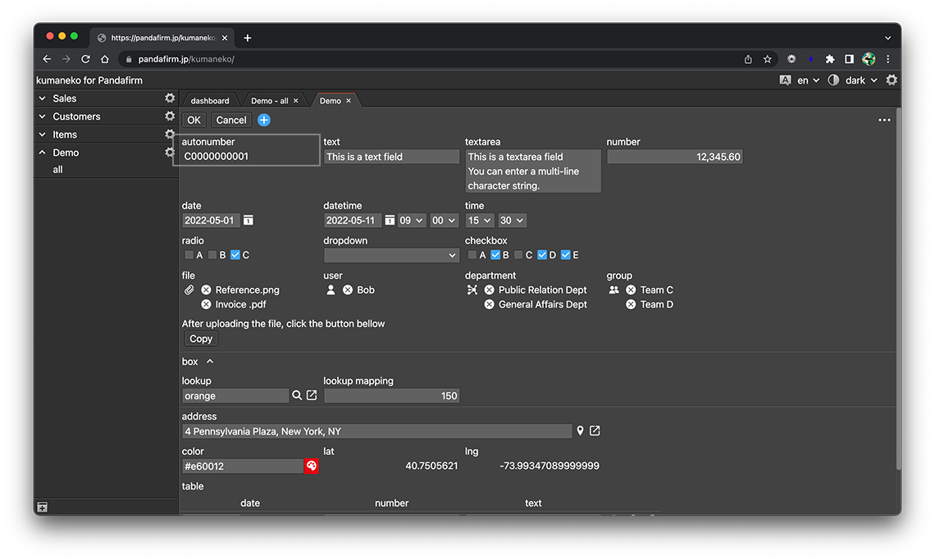The image size is (935, 560).
Task: Open the empty dropdown field
Action: [391, 256]
